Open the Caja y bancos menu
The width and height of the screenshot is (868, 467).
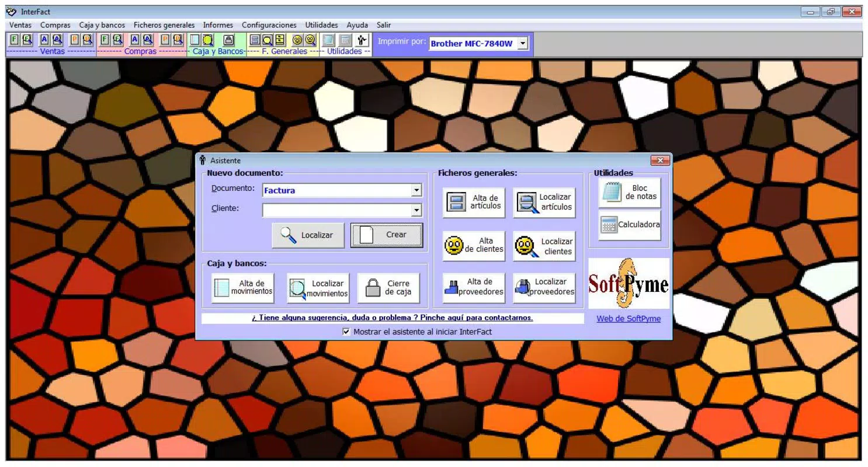[x=102, y=25]
